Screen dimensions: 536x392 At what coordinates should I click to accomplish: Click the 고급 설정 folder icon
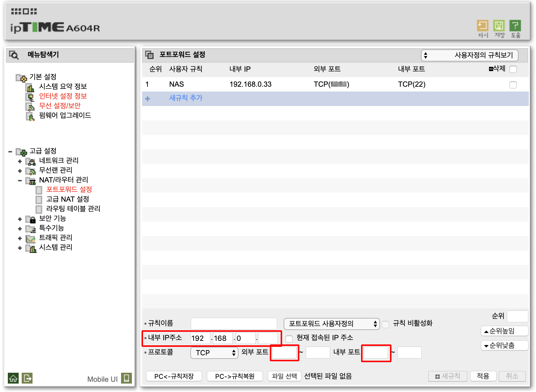point(21,152)
